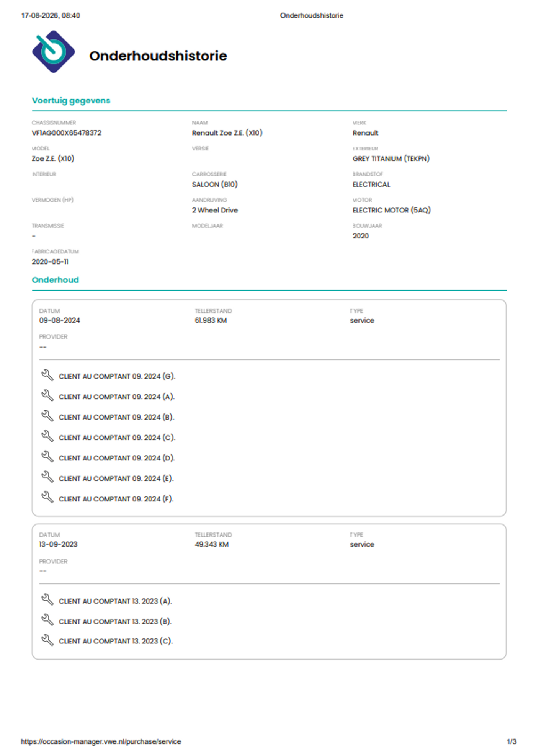Click exterior color GREY TITANIUM (TEKPN)
536x756 pixels.
click(391, 158)
